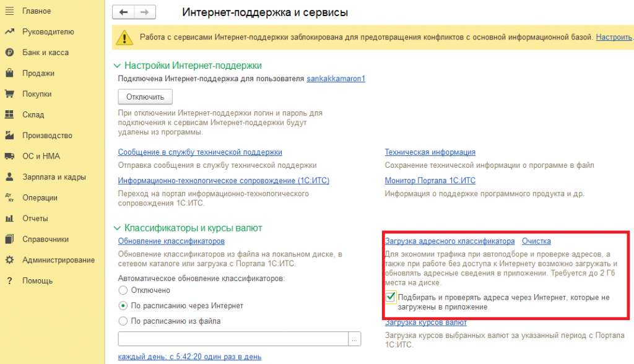Click the Отключить button

coord(145,97)
